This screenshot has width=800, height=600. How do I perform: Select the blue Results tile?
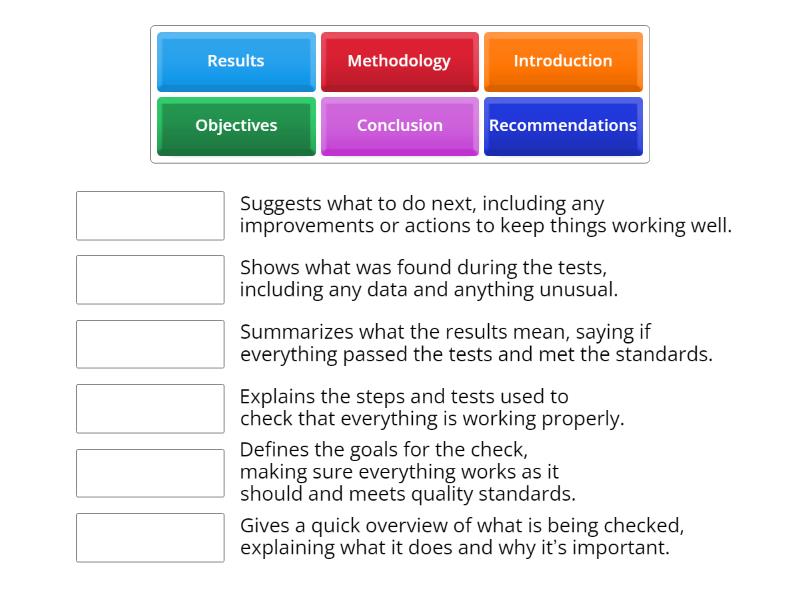point(236,61)
